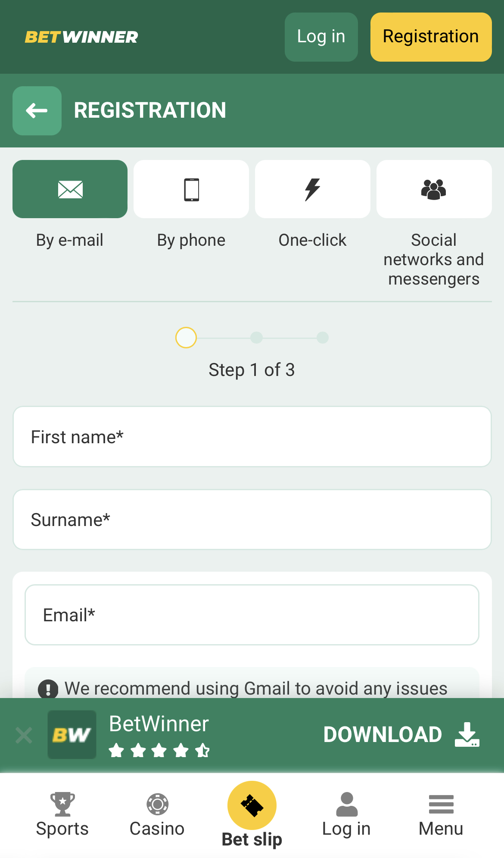Focus the Surname input field

click(x=252, y=520)
